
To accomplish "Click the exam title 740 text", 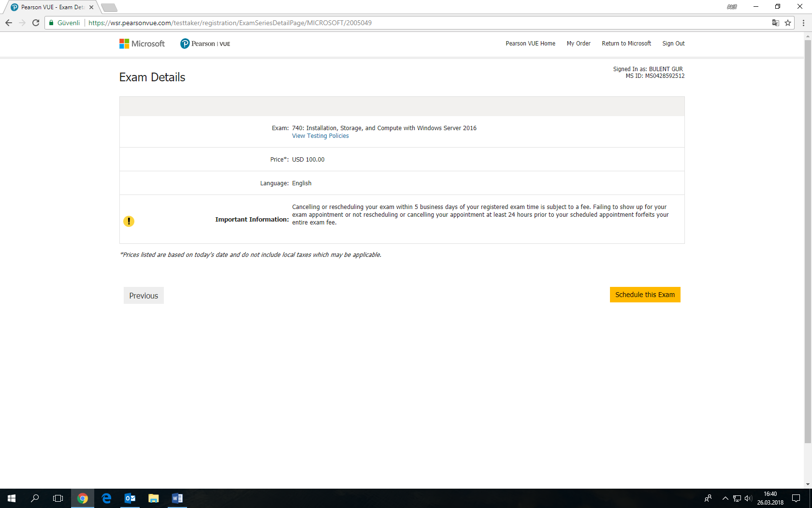I will pos(384,128).
